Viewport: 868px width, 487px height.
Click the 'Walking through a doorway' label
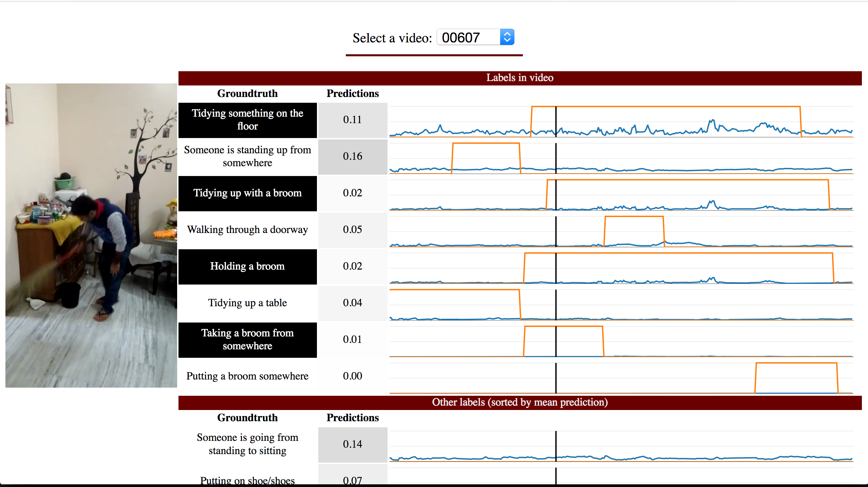tap(247, 230)
